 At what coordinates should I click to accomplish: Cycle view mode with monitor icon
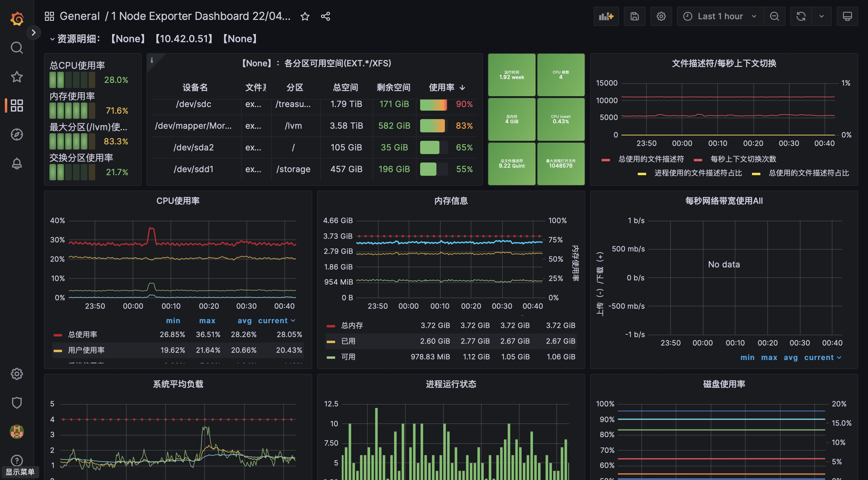(x=847, y=16)
